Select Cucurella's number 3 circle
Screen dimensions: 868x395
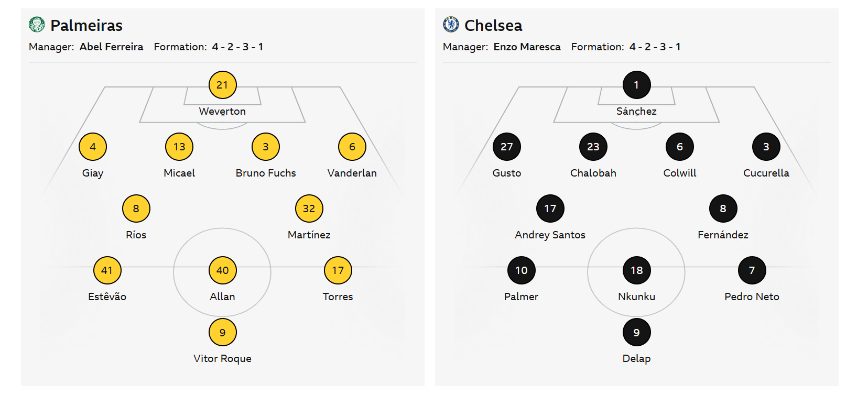coord(766,147)
